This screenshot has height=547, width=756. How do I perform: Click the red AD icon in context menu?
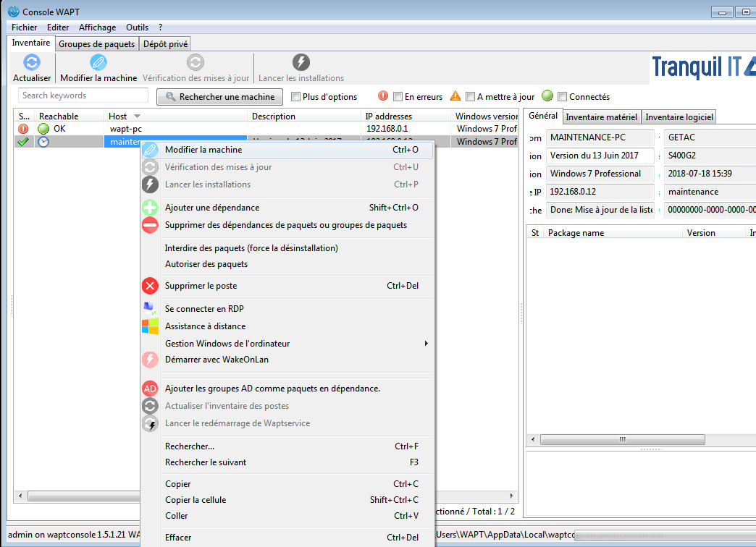pos(150,389)
